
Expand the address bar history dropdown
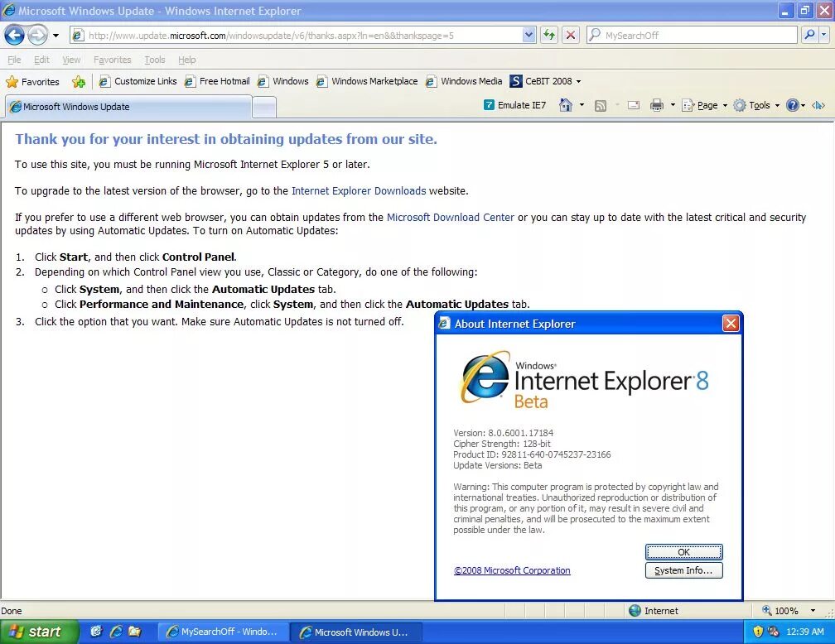pyautogui.click(x=529, y=36)
